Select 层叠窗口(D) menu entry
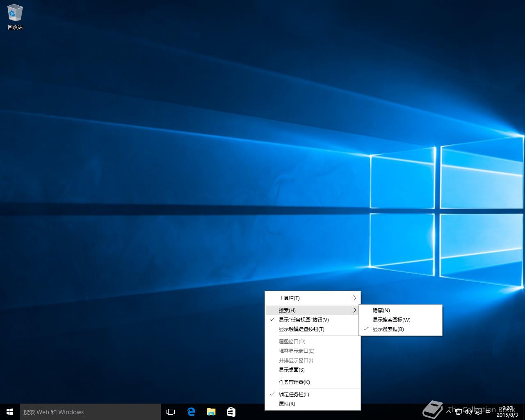The image size is (525, 420). click(313, 341)
